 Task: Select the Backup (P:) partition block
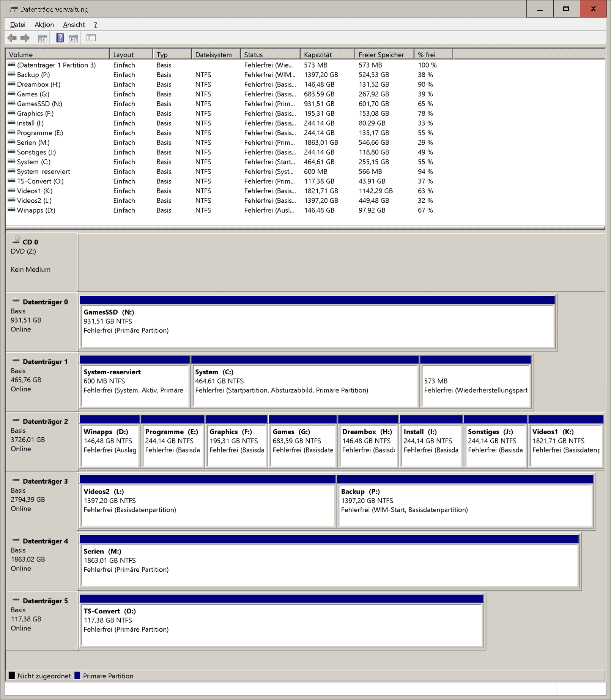465,501
